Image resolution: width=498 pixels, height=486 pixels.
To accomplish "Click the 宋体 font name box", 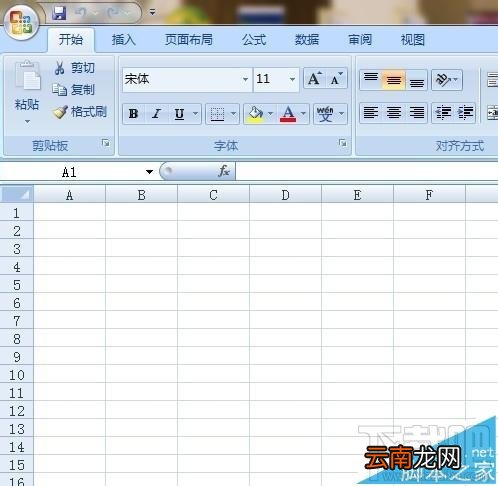I will pos(182,80).
